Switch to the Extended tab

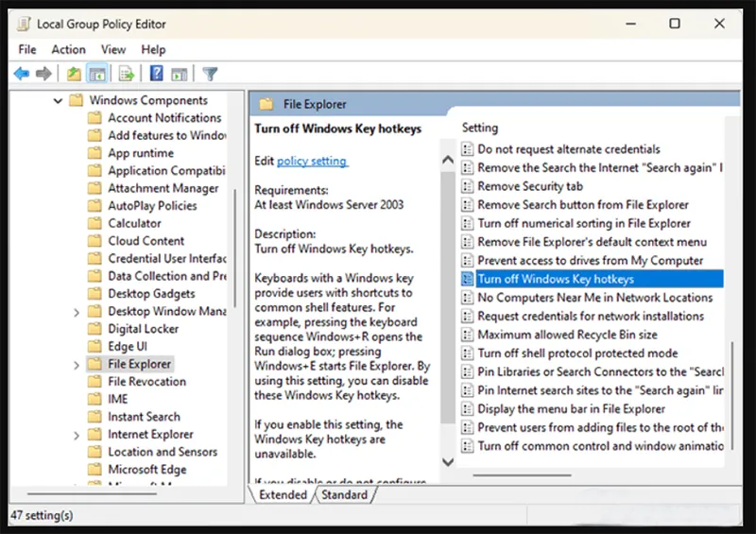point(283,495)
